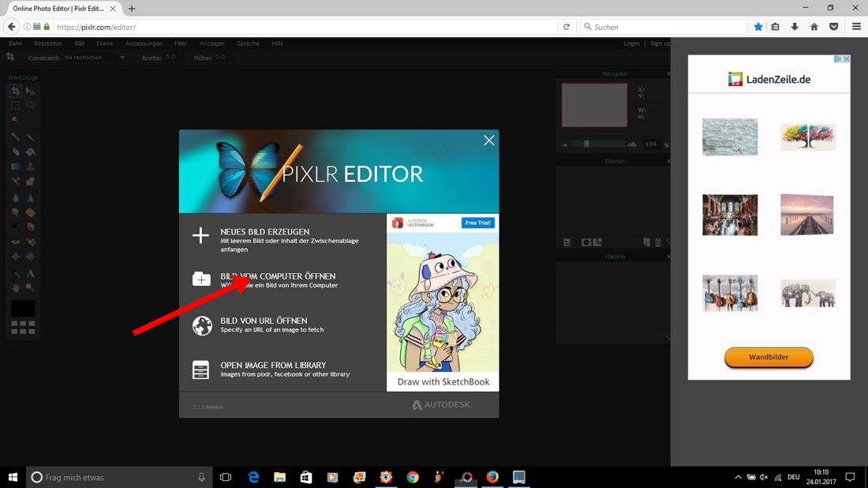Click the pixlr.com address bar

(x=305, y=27)
